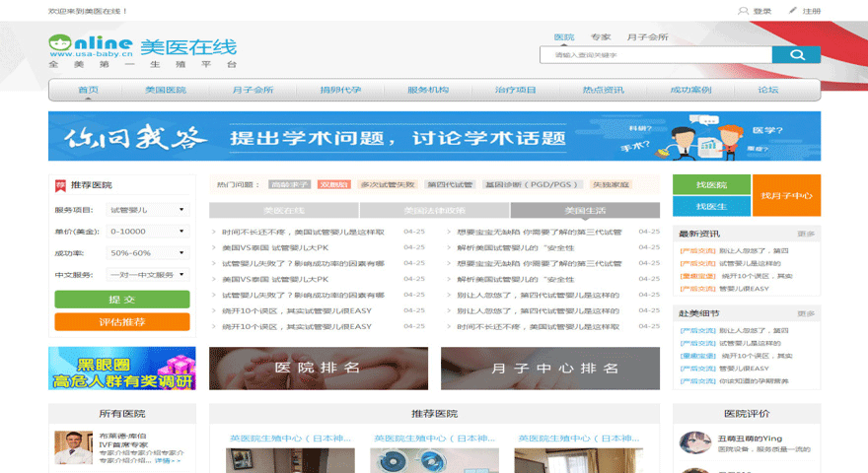The width and height of the screenshot is (868, 473).
Task: Click 更多 in the 最新资讯 panel
Action: pyautogui.click(x=806, y=234)
